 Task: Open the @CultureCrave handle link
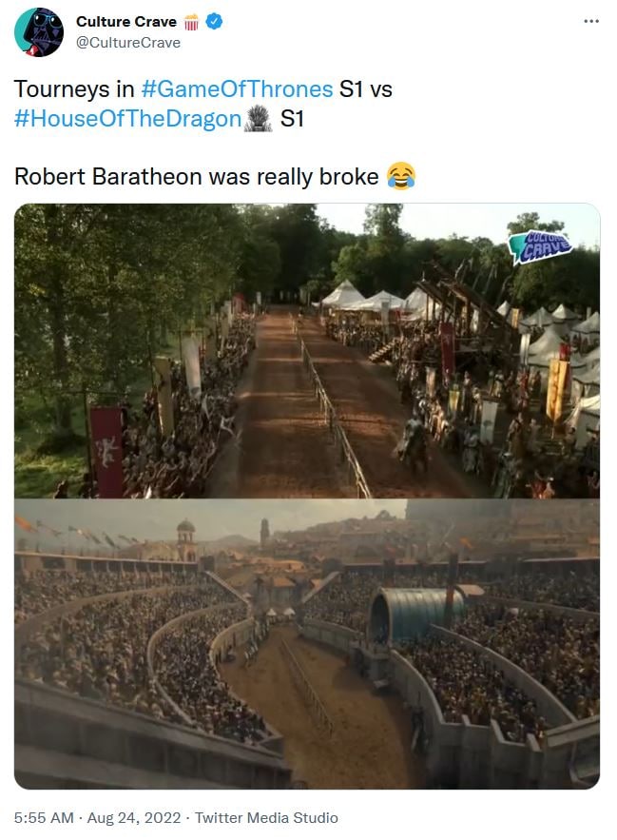point(128,43)
